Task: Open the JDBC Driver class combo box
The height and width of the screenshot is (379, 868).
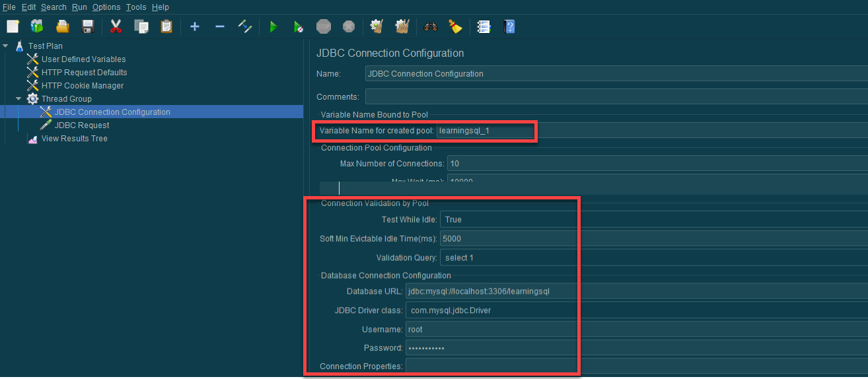Action: pyautogui.click(x=637, y=310)
